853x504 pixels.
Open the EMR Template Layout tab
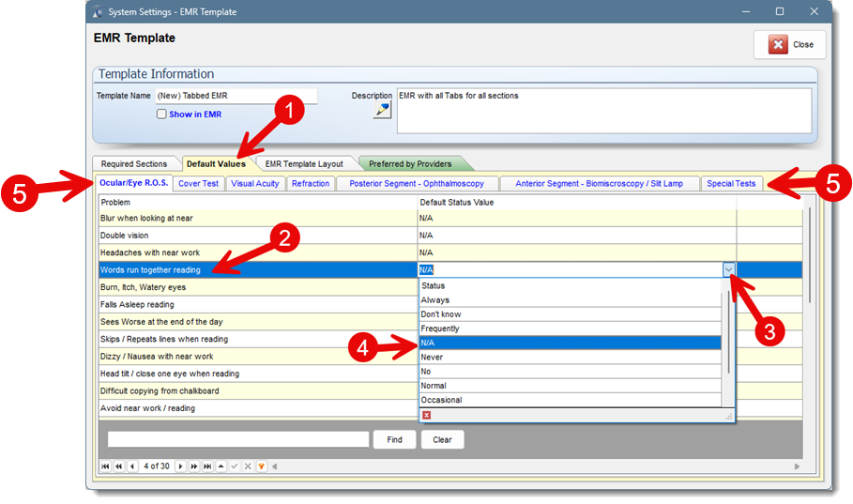coord(304,164)
